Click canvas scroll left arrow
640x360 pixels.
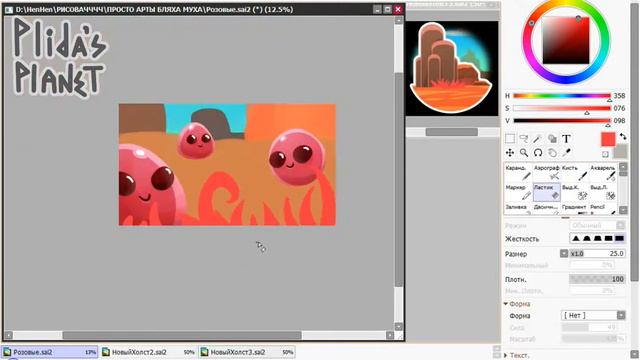9,335
